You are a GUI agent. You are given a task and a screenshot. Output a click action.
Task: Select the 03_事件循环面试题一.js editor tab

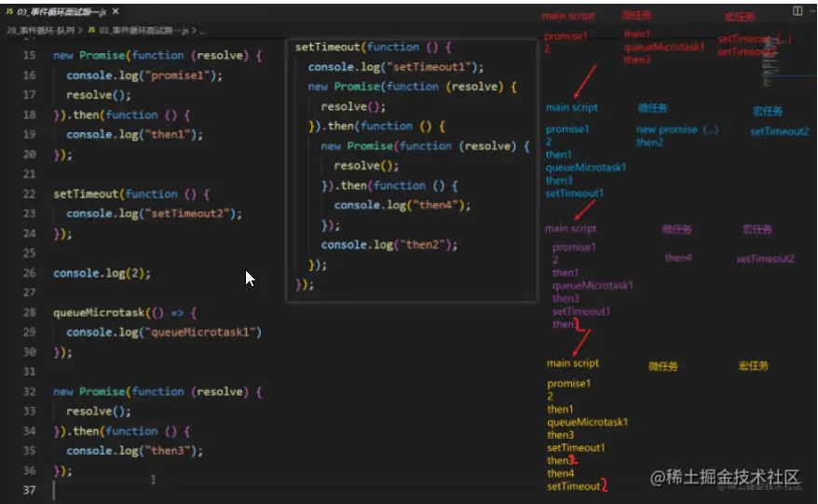(62, 11)
